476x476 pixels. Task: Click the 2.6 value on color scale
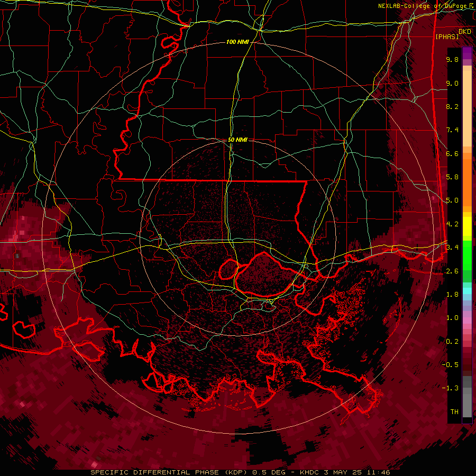tap(452, 271)
